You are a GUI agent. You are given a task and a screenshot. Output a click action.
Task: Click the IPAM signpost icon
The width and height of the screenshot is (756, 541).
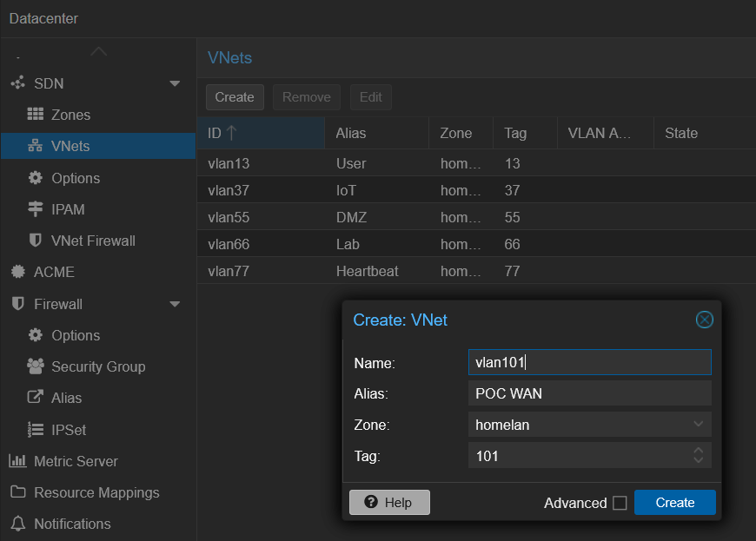pos(36,209)
